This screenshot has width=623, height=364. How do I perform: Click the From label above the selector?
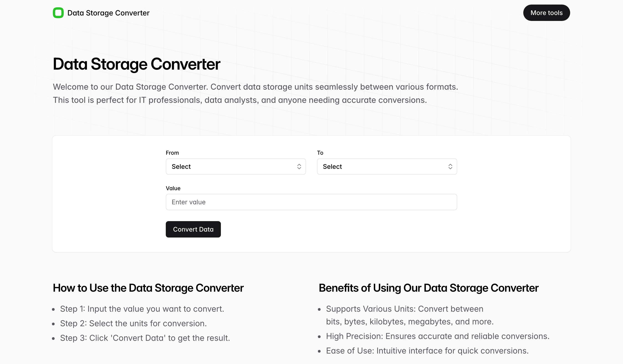[172, 153]
